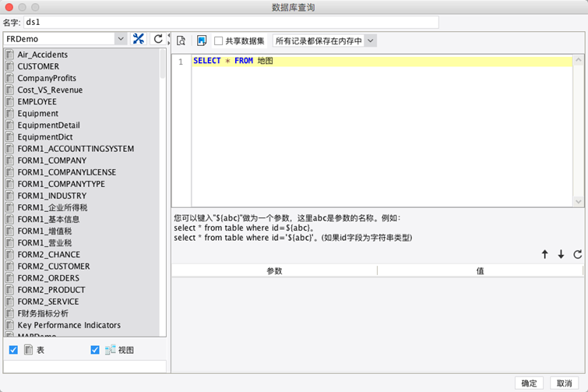This screenshot has height=392, width=588.
Task: Select the EquipmentDetail table
Action: (49, 125)
